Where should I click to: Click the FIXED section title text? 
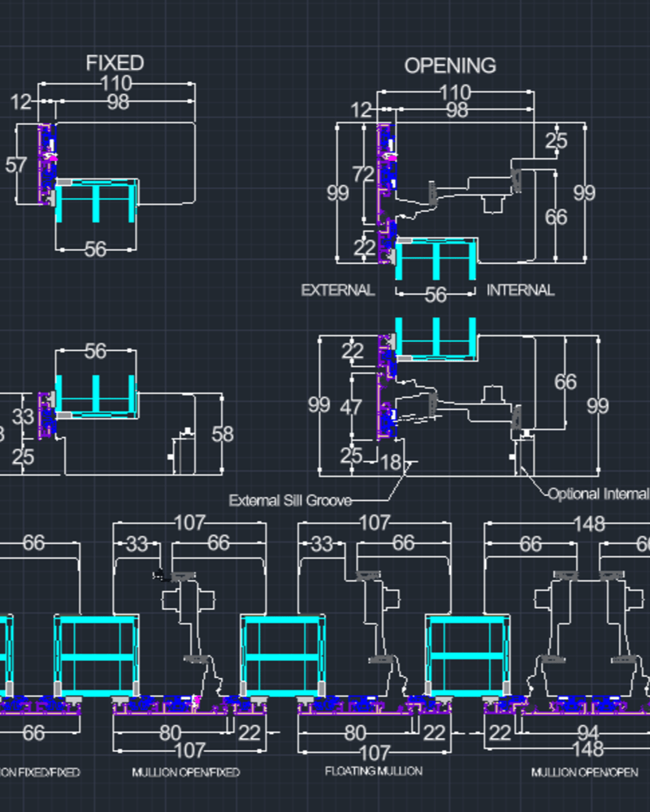[115, 63]
